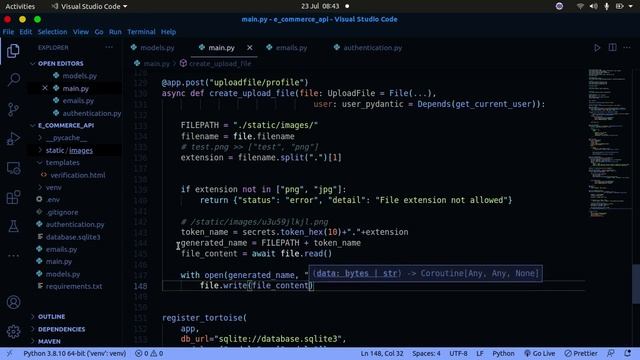Open the Search view in activity bar
Screen dimensions: 640x360
(13, 80)
